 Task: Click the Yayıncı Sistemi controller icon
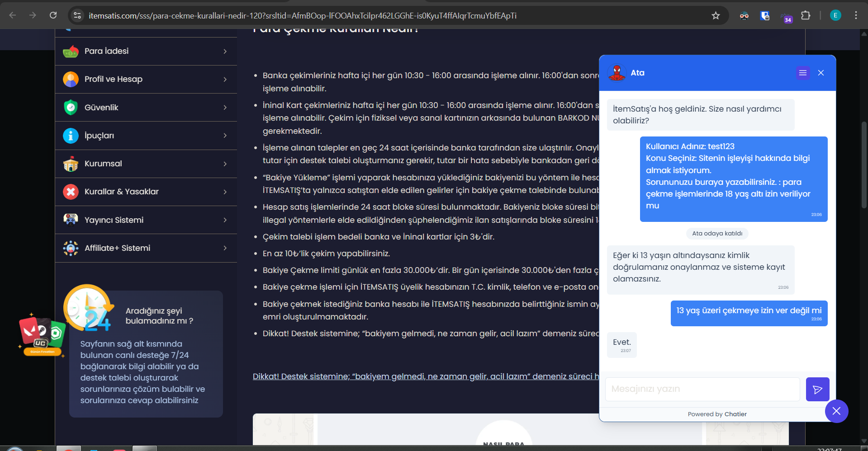[71, 220]
